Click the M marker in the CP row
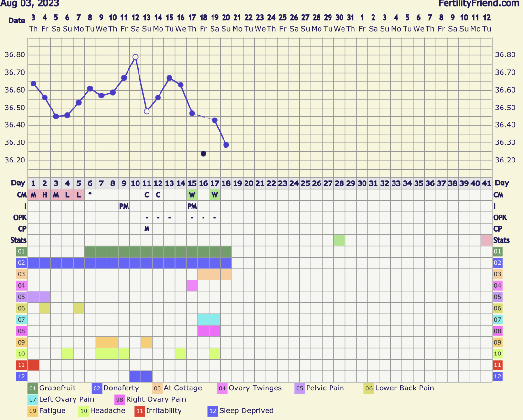523x420 pixels. tap(147, 229)
